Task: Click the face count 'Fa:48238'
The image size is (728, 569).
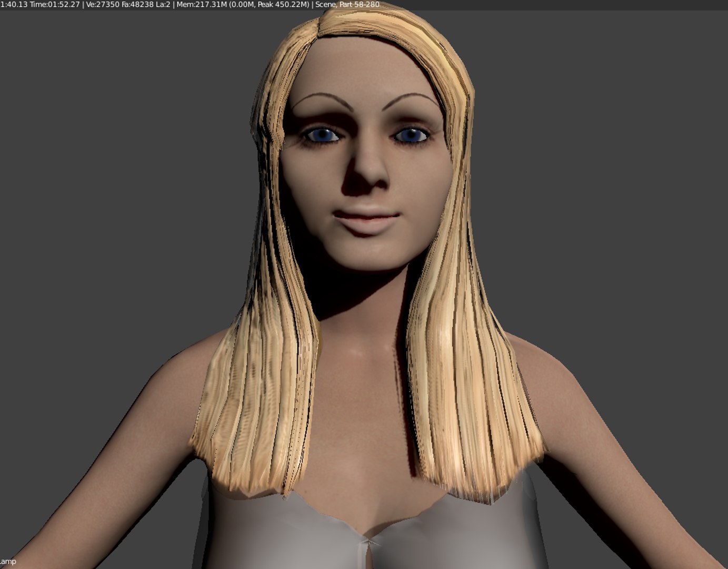Action: pos(137,5)
